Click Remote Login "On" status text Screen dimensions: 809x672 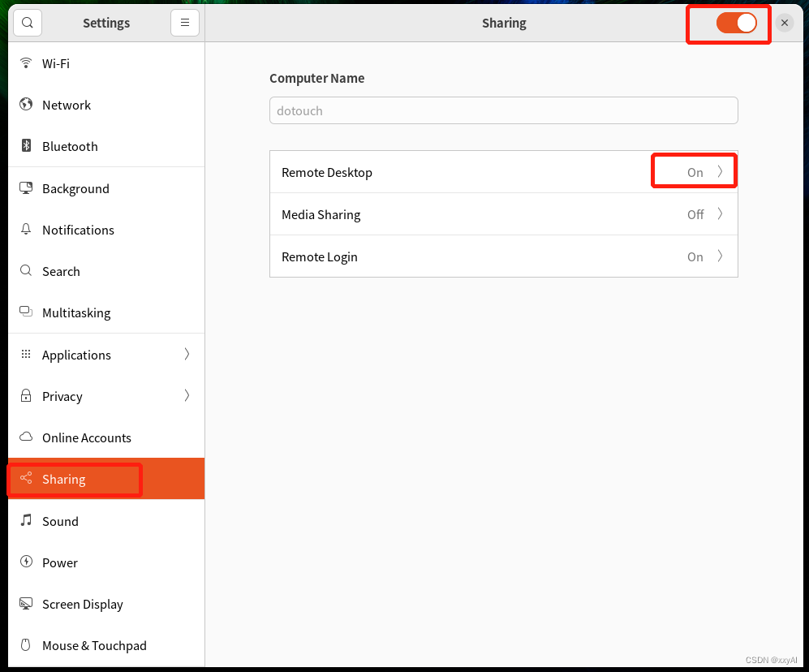[695, 256]
